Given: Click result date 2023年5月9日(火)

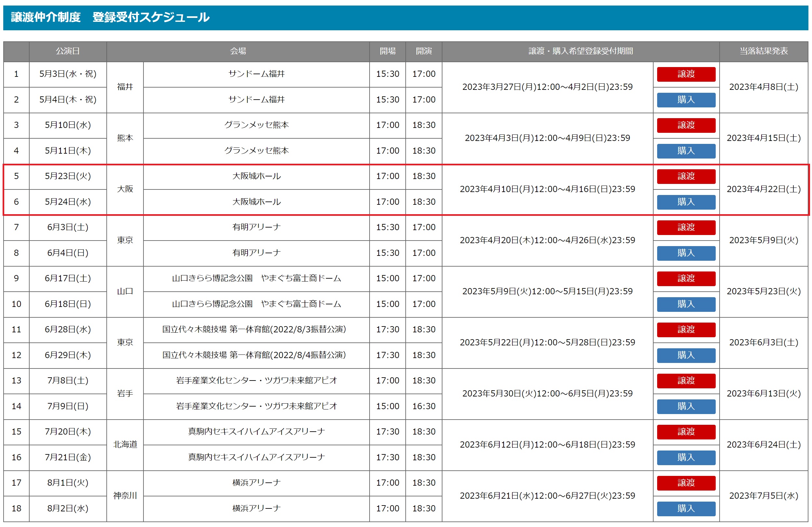Looking at the screenshot, I should coord(764,240).
